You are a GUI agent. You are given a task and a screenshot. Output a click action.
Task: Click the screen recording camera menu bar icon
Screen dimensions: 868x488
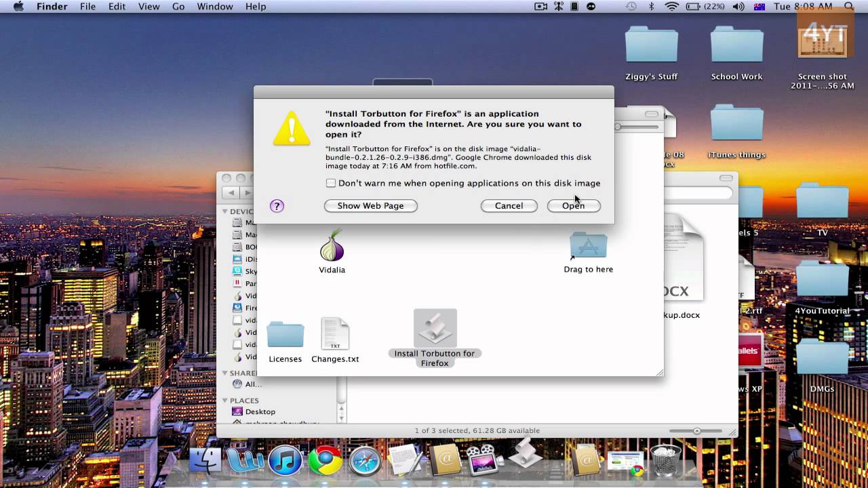(x=540, y=6)
